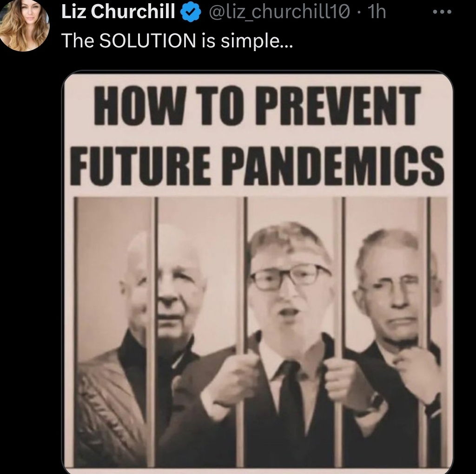Screen dimensions: 476x474
Task: Expand the attached meme image
Action: [x=257, y=271]
